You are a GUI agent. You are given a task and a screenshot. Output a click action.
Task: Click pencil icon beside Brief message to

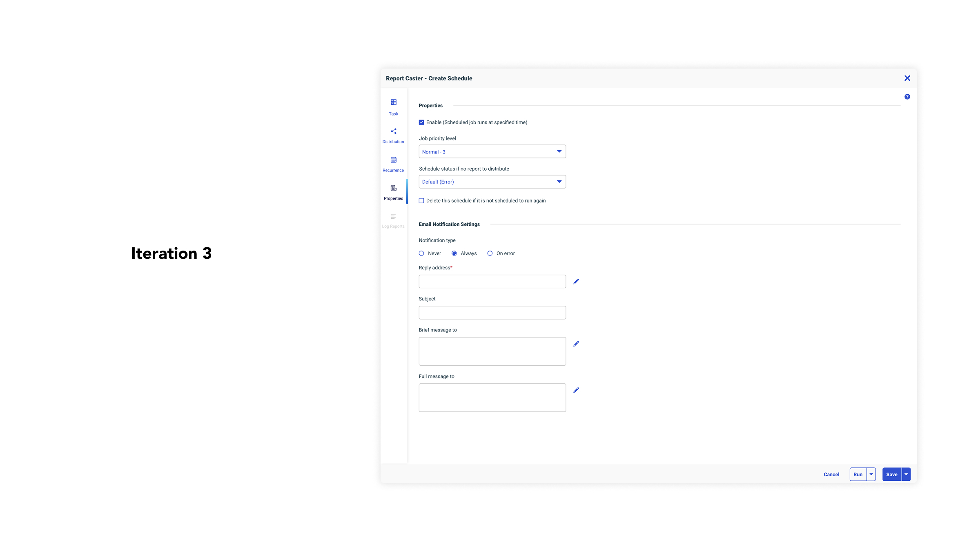pos(576,344)
